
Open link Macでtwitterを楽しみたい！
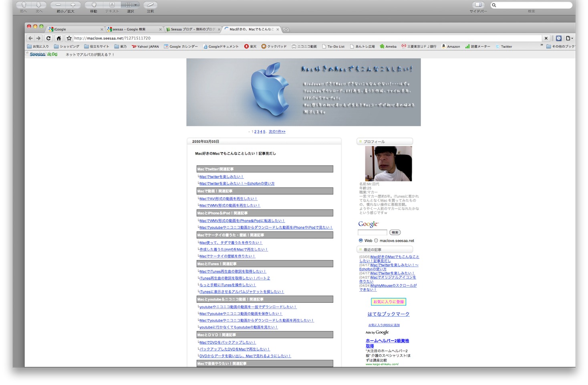221,176
